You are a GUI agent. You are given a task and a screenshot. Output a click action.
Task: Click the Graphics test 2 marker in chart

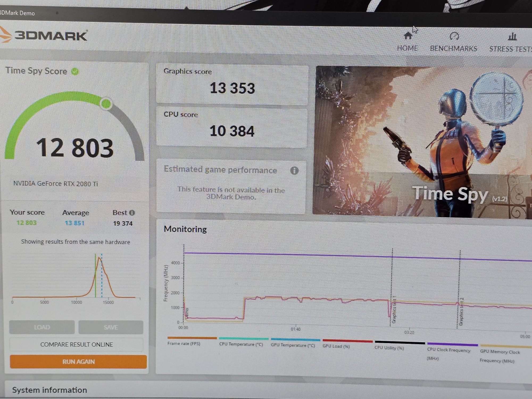tap(461, 312)
